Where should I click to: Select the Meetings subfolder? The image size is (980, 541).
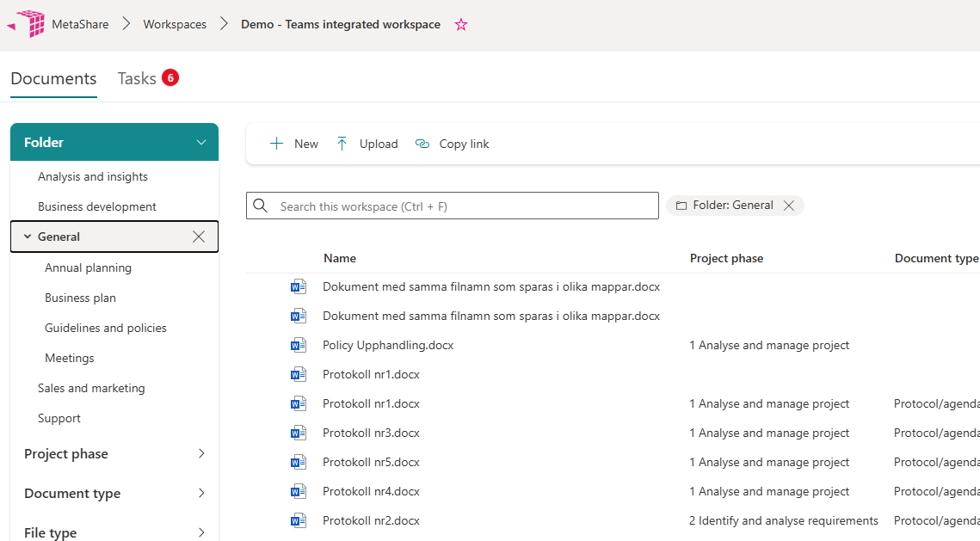[x=70, y=358]
